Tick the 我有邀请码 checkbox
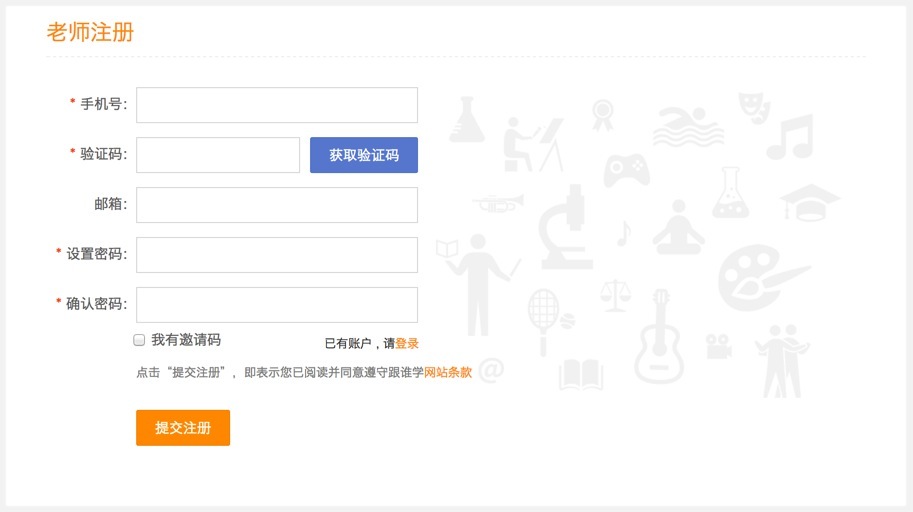Screen dimensions: 913x512 point(139,340)
